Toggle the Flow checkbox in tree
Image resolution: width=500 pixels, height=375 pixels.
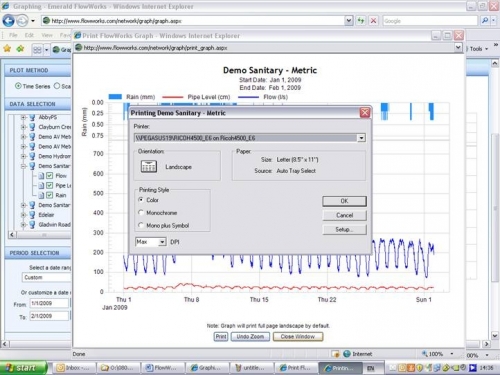click(50, 176)
